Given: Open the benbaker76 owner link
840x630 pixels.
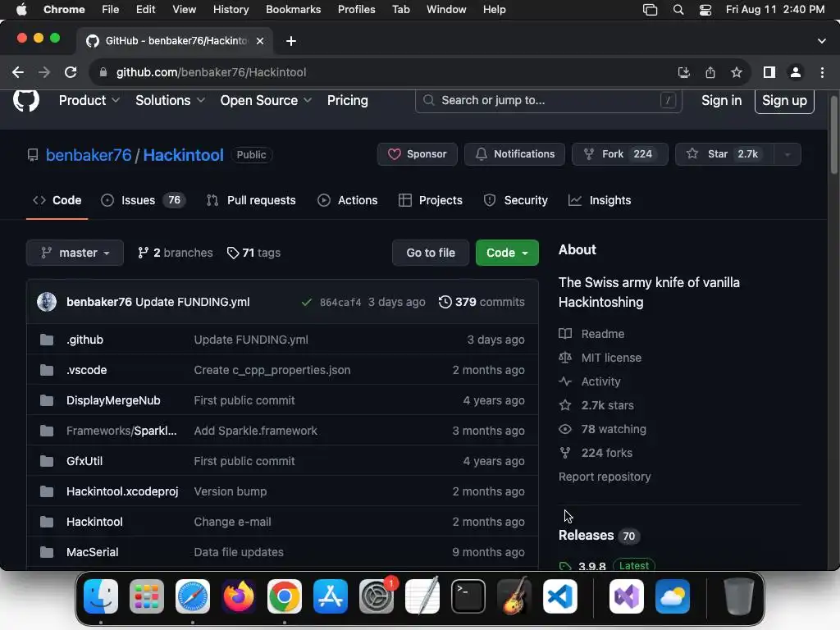Looking at the screenshot, I should (x=89, y=155).
